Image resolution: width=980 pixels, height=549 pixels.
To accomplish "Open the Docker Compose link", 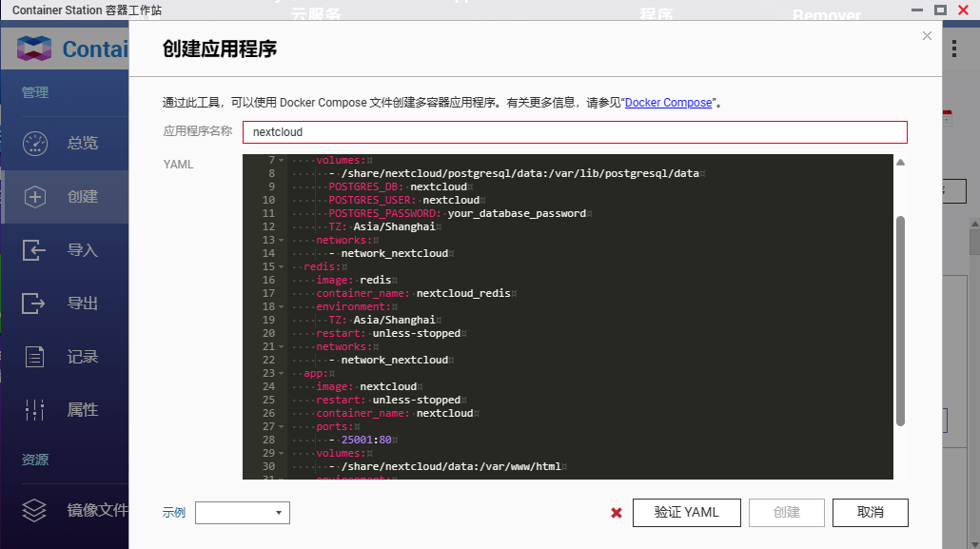I will tap(668, 103).
